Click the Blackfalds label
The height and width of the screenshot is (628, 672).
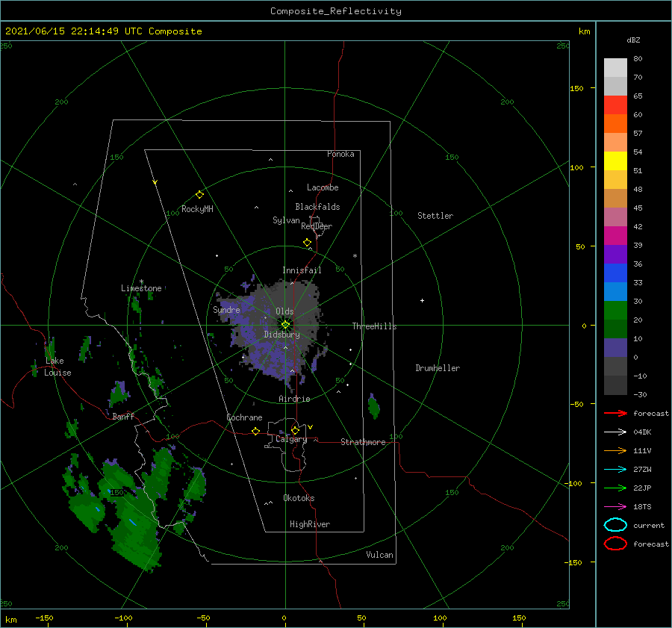pyautogui.click(x=317, y=207)
